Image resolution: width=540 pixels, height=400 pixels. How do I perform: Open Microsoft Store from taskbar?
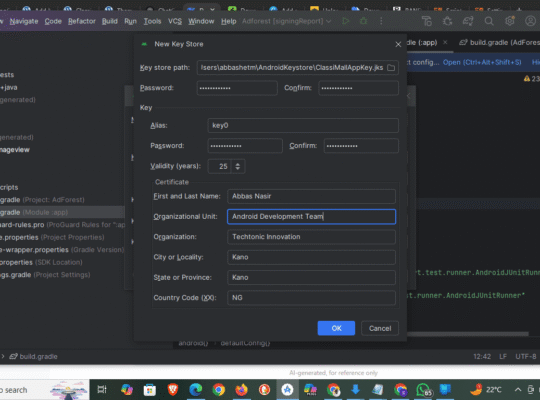[150, 390]
